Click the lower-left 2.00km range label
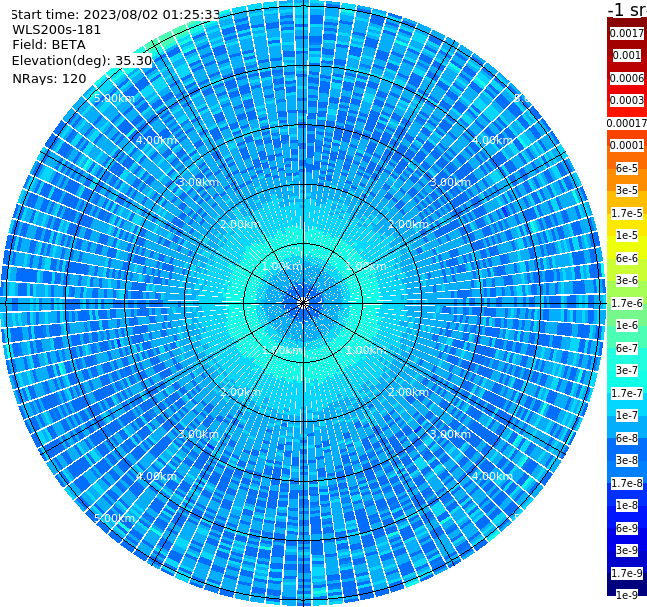Viewport: 647px width, 607px height. (x=241, y=392)
